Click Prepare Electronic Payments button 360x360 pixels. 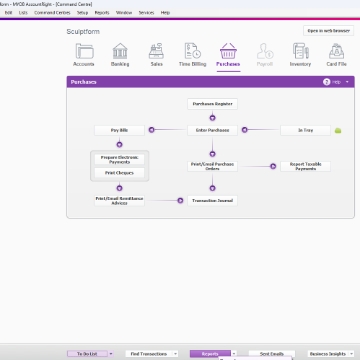[x=119, y=159]
